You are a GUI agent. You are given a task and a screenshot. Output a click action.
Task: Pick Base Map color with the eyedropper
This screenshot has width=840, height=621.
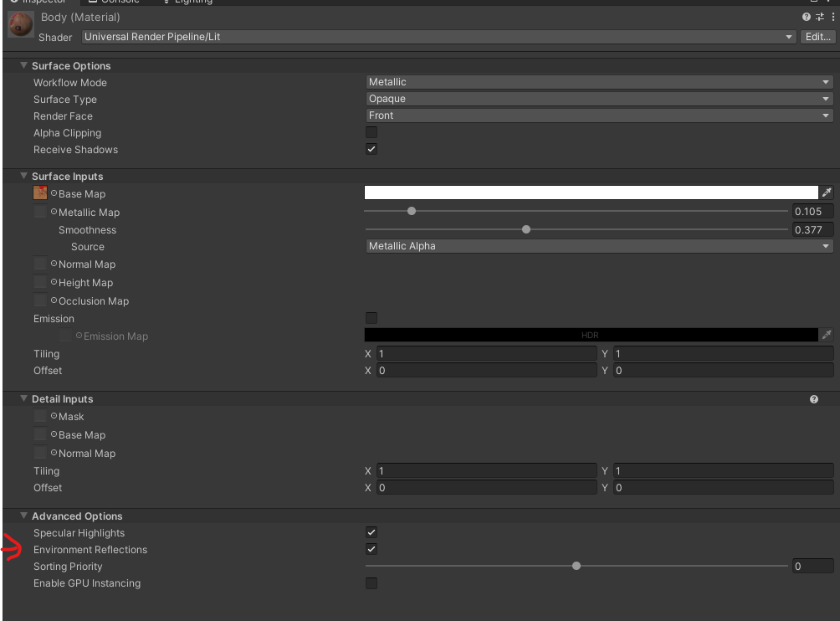point(827,192)
